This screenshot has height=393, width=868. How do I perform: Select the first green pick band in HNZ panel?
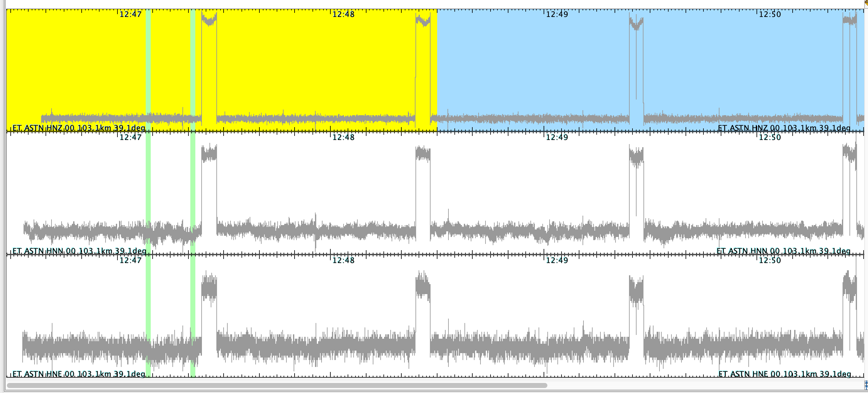coord(148,67)
